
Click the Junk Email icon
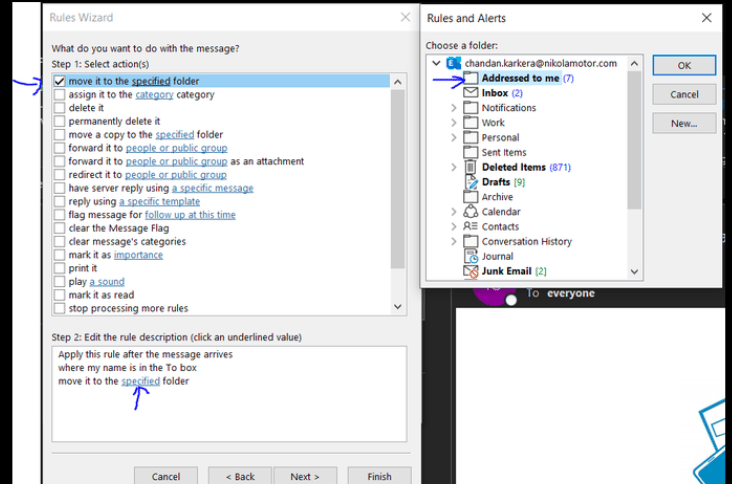471,271
